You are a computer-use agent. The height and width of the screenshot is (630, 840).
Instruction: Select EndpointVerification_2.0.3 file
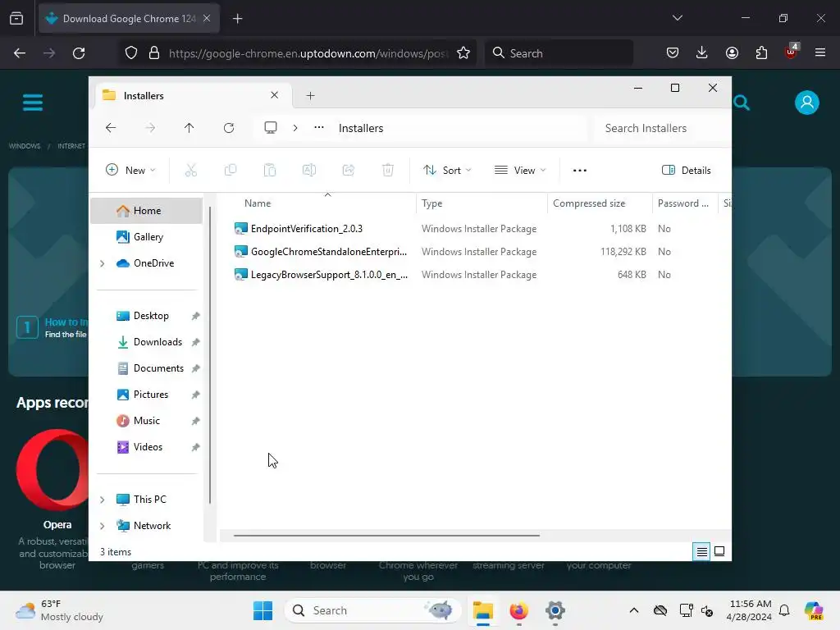tap(307, 229)
